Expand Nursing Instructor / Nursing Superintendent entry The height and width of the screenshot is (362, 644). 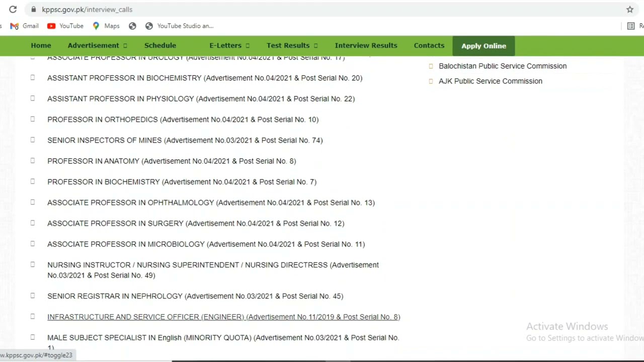point(213,270)
